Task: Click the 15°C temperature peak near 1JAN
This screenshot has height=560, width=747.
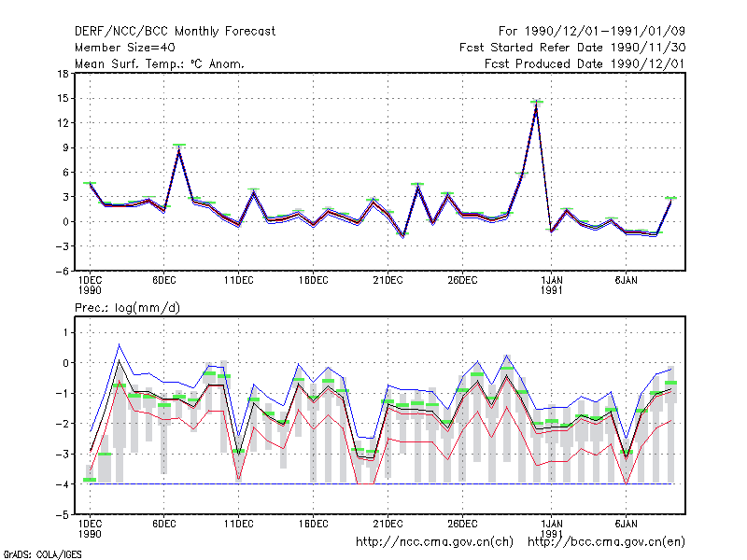Action: coord(536,103)
